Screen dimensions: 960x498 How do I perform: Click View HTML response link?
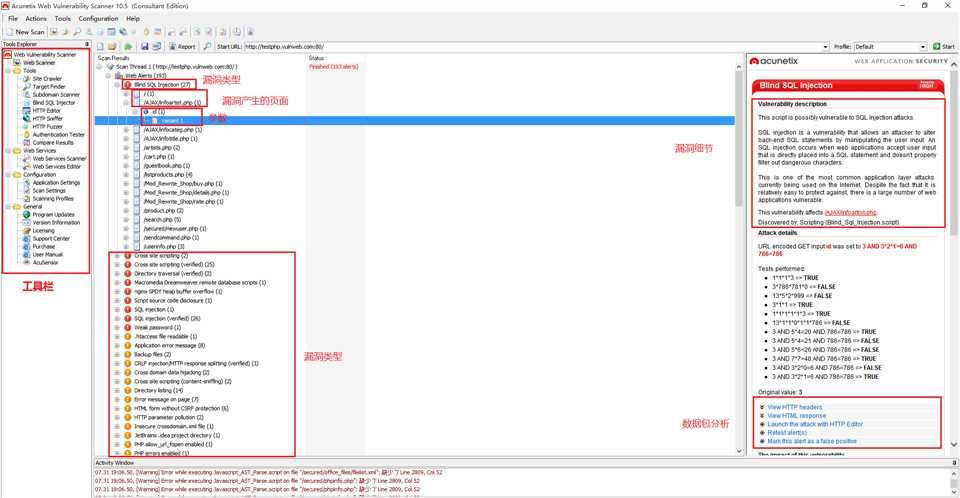tap(797, 416)
